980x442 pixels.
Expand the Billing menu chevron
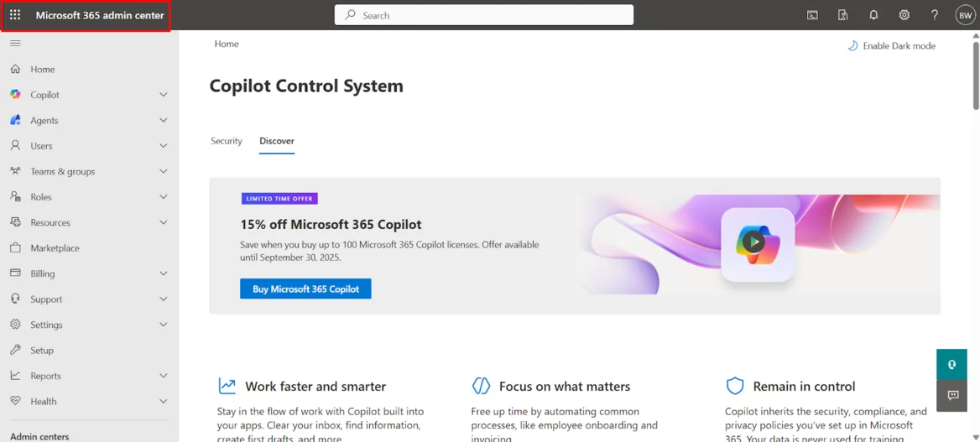coord(164,273)
